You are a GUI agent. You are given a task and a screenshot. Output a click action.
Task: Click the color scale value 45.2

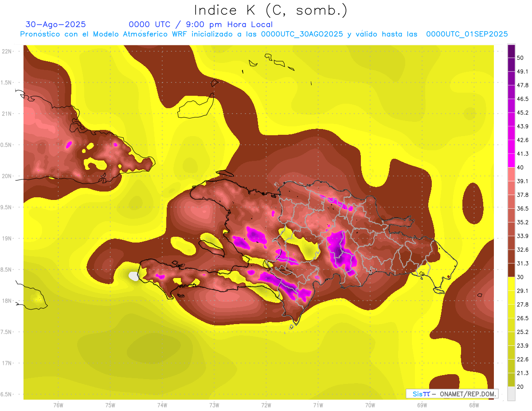click(523, 113)
